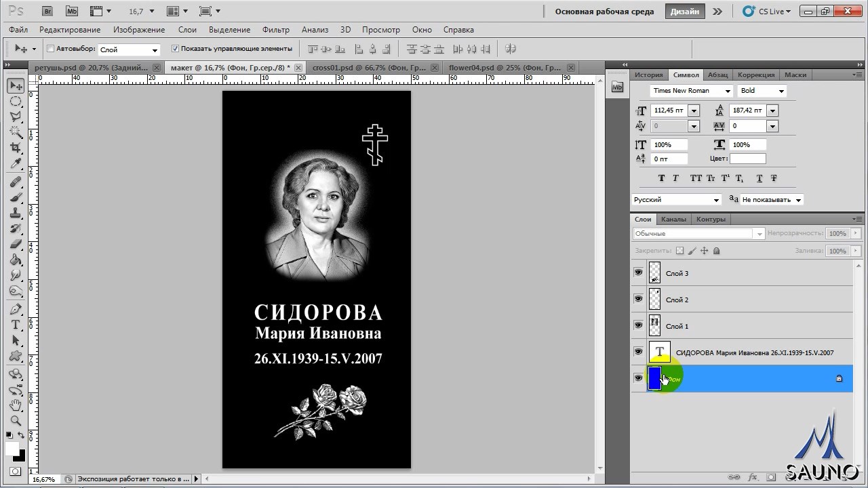Select the Crop tool
This screenshot has height=488, width=868.
coord(16,148)
